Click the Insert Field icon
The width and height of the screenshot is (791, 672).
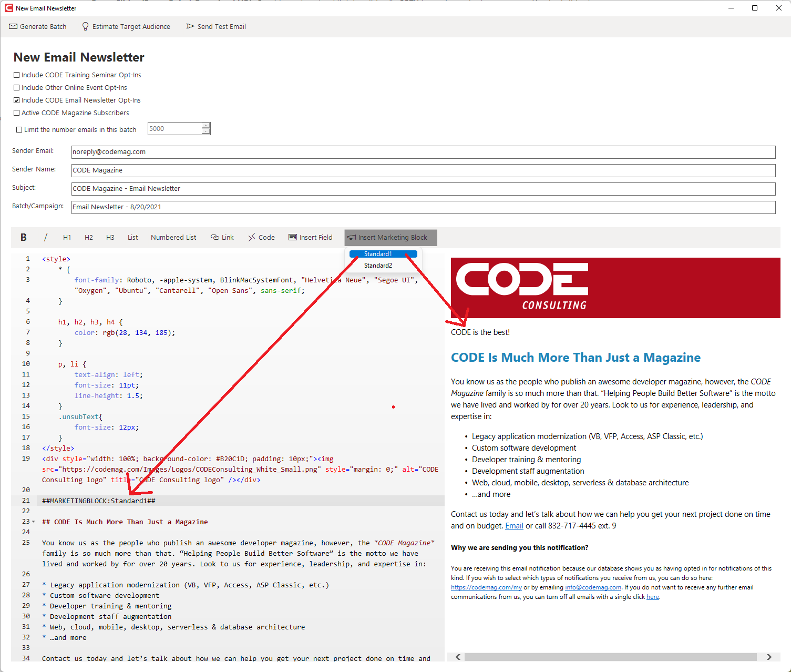[293, 237]
